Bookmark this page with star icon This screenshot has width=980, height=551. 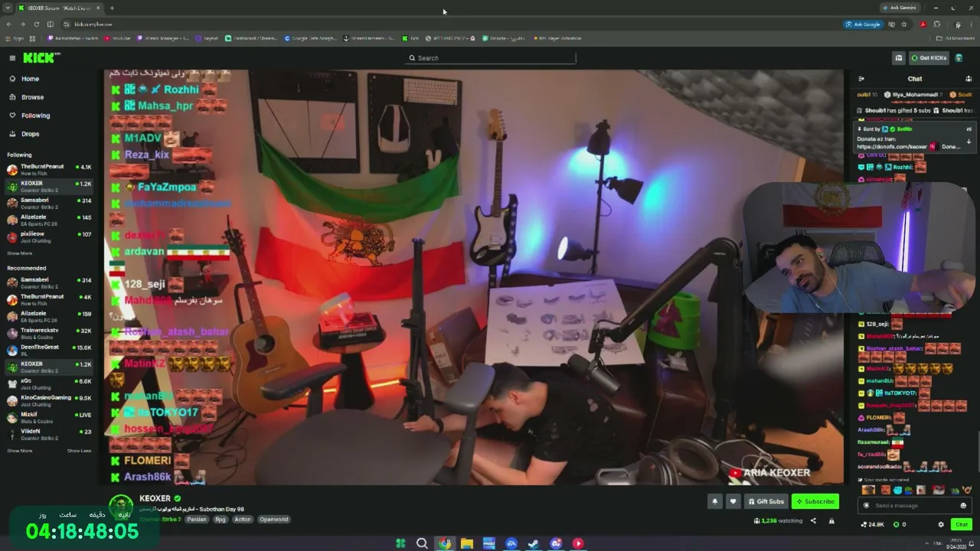tap(904, 24)
